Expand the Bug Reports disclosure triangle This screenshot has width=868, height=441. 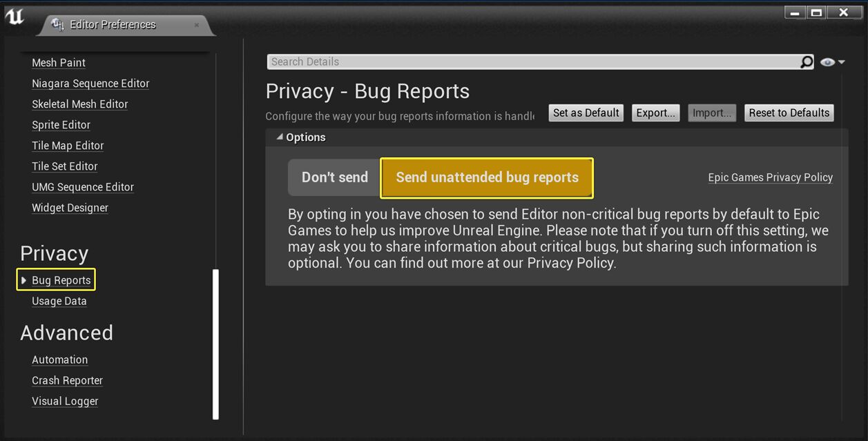pyautogui.click(x=23, y=280)
